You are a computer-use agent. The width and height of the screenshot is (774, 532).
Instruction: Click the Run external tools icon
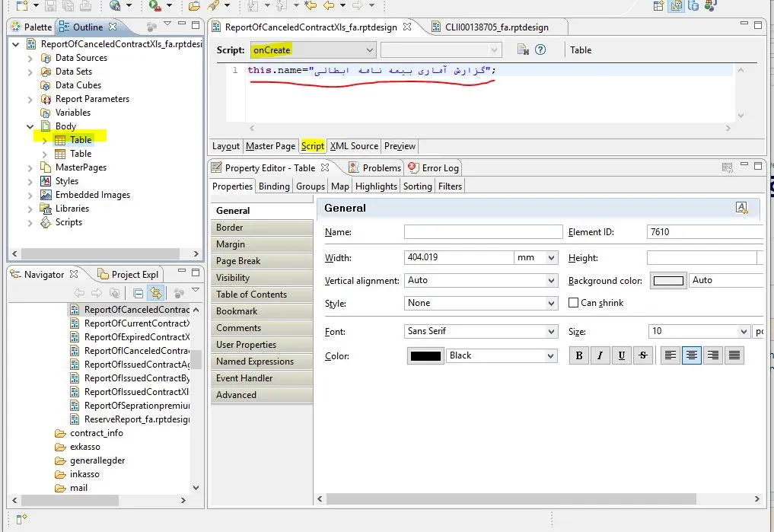click(155, 5)
